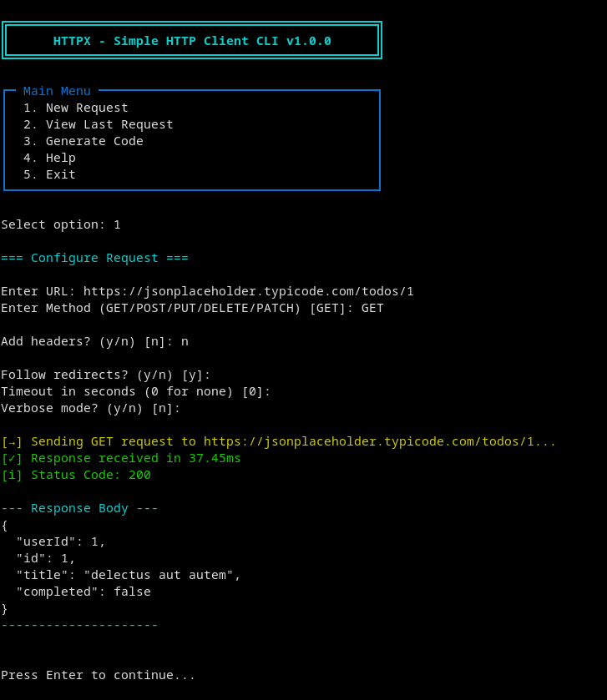This screenshot has height=700, width=607.
Task: Click the Response received in 37.45ms text
Action: tap(136, 459)
